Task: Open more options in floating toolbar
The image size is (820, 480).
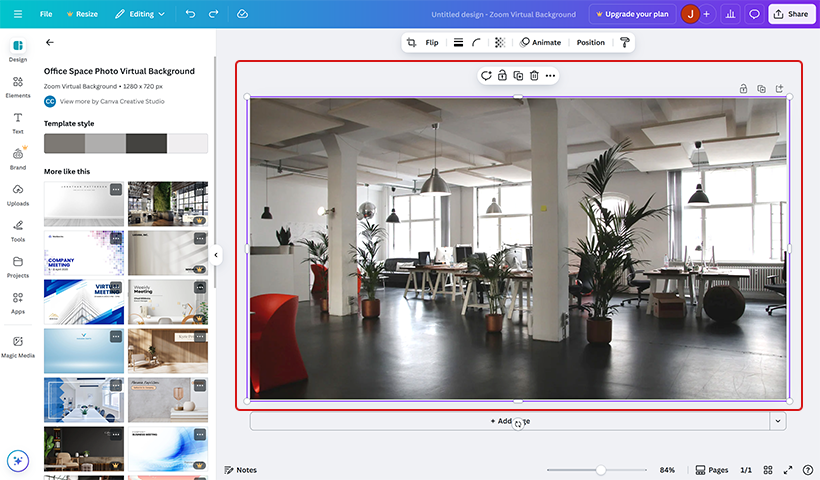Action: 550,76
